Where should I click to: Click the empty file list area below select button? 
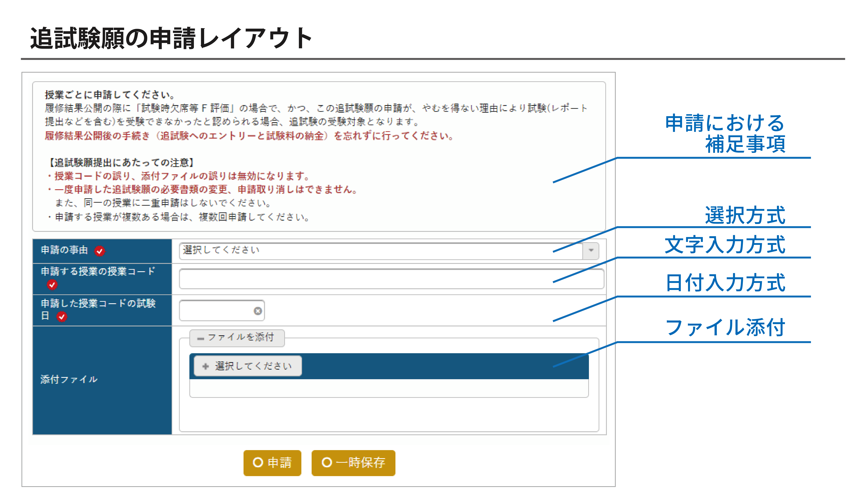point(389,388)
